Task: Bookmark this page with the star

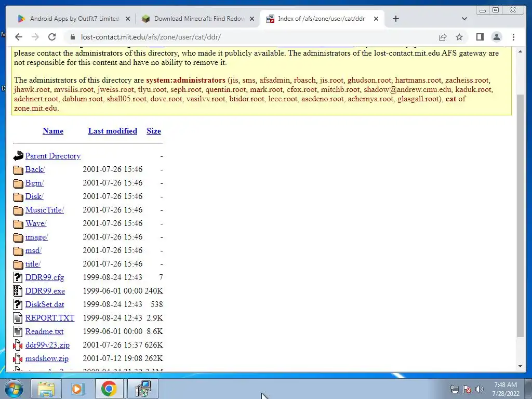Action: coord(459,37)
